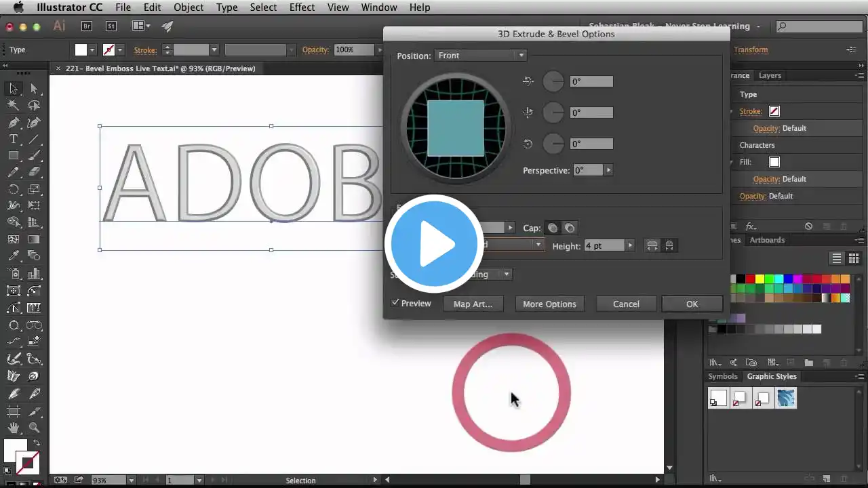Open the stroke weight dropdown
The width and height of the screenshot is (868, 488).
pos(214,49)
